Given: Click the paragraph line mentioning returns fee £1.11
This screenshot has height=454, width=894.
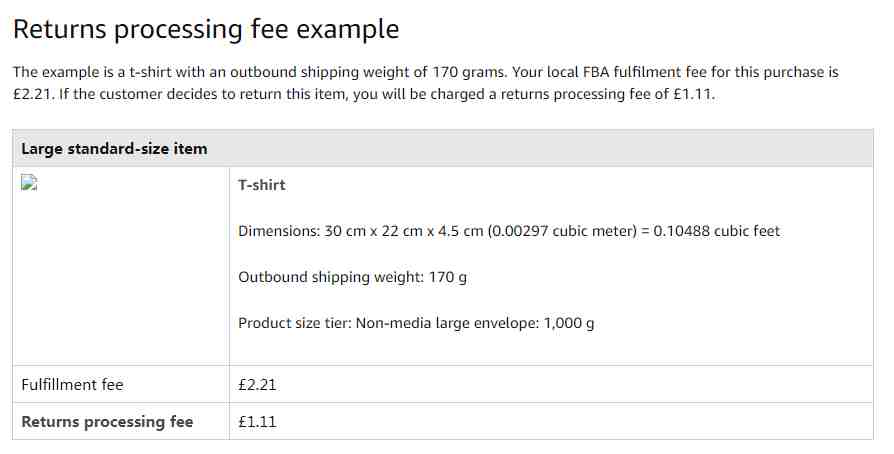Looking at the screenshot, I should point(364,94).
